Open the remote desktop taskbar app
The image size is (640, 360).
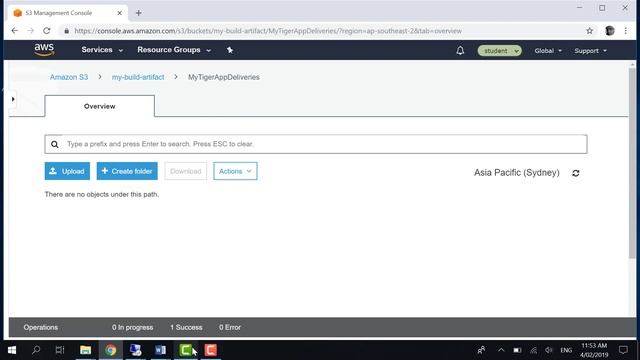pos(136,350)
